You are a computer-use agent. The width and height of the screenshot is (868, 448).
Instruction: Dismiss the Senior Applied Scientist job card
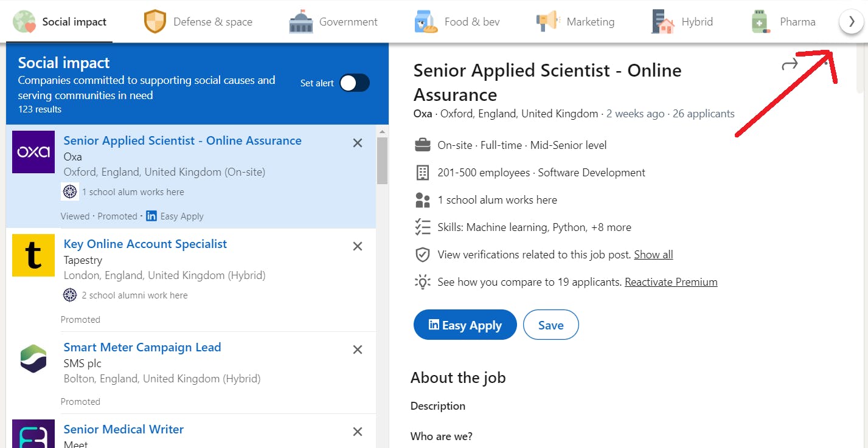click(x=358, y=143)
